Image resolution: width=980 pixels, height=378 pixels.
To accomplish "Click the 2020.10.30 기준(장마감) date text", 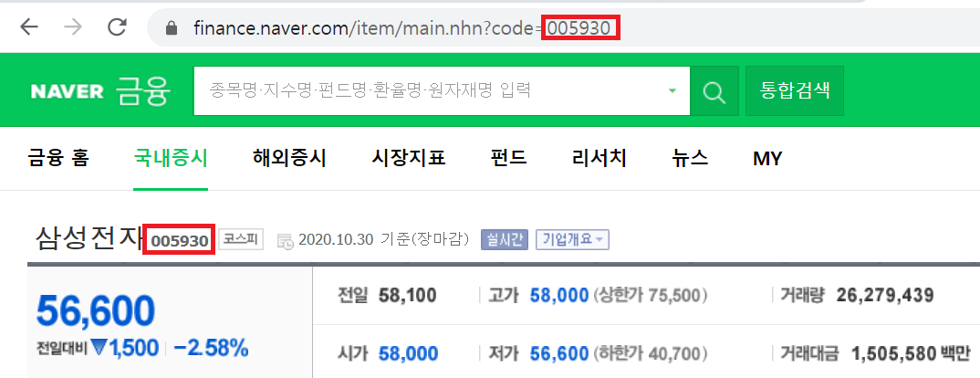I will tap(384, 240).
